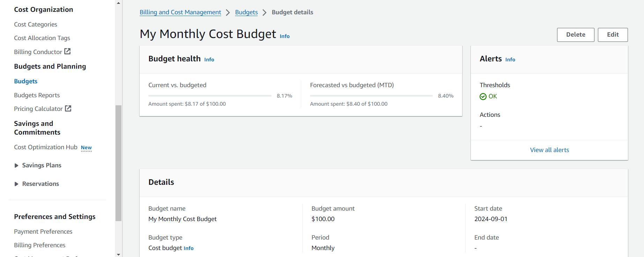Click budget name value in Details

[x=183, y=219]
